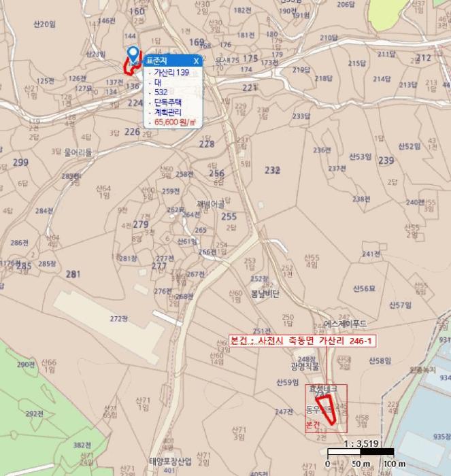
Task: Click lot number 299
Action: tap(20, 163)
